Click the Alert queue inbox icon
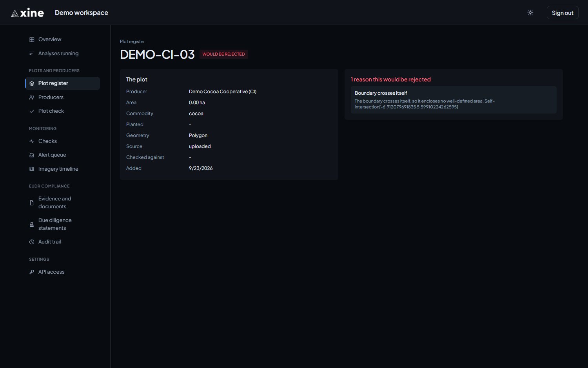The image size is (588, 368). [32, 155]
